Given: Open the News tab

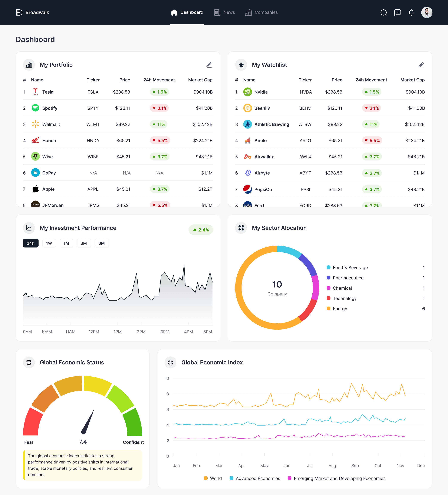Looking at the screenshot, I should (224, 12).
